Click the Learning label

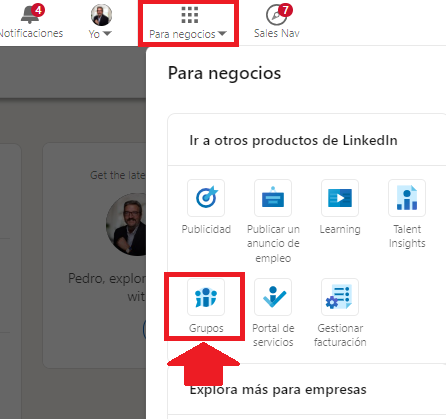[x=340, y=229]
